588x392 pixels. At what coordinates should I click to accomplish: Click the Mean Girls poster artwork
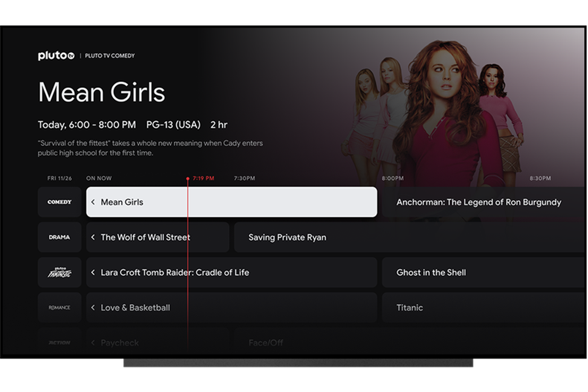coord(440,112)
